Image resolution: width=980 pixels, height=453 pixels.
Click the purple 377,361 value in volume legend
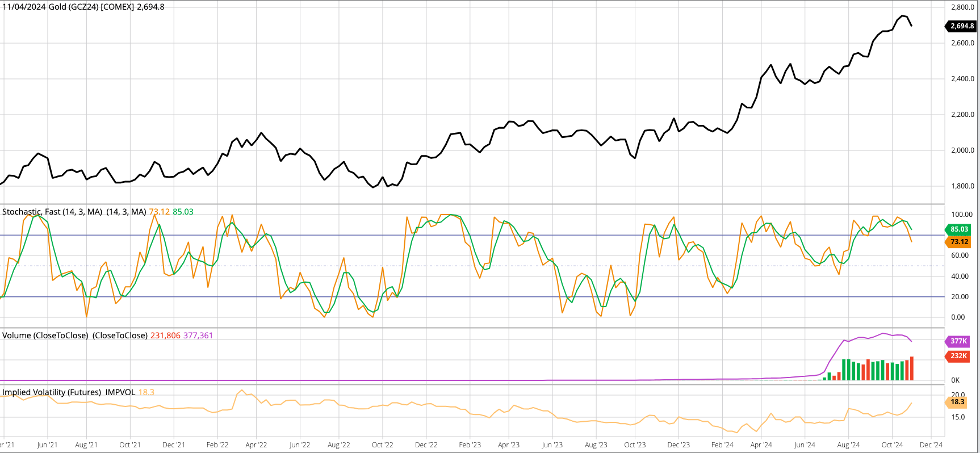(x=198, y=335)
